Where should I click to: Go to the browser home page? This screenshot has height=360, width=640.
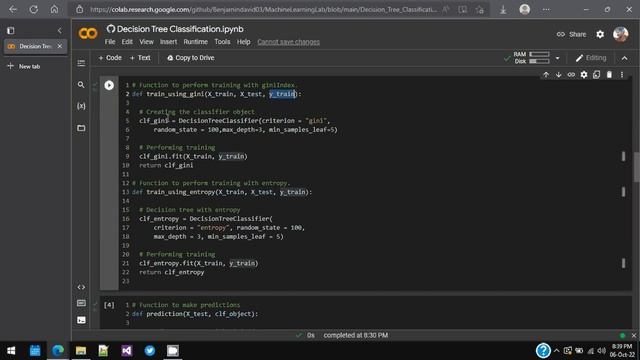54,9
